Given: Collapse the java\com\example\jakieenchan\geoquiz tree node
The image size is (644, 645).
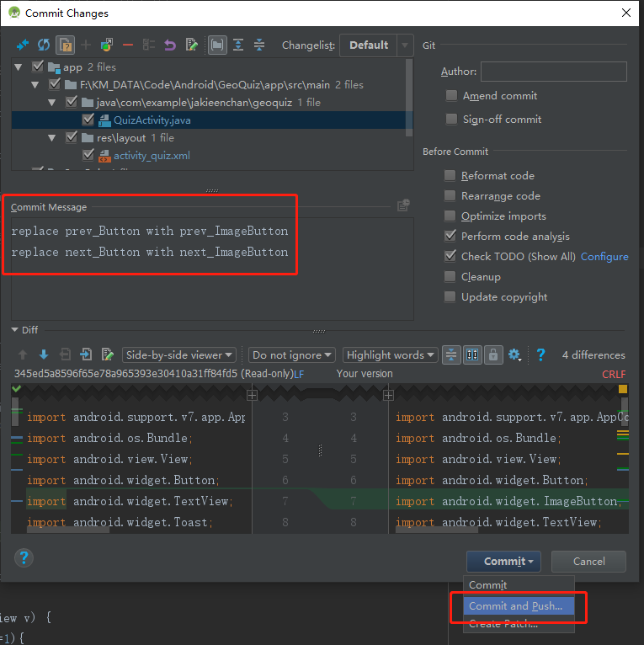Looking at the screenshot, I should [52, 103].
